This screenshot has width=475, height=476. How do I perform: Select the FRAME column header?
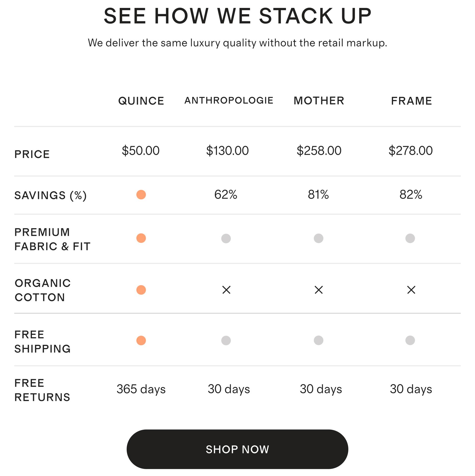pos(412,101)
